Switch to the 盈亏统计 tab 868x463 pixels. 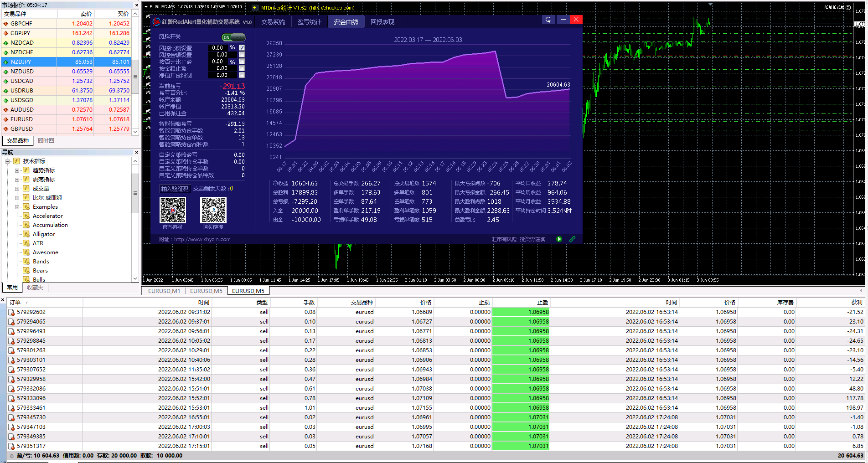[310, 22]
